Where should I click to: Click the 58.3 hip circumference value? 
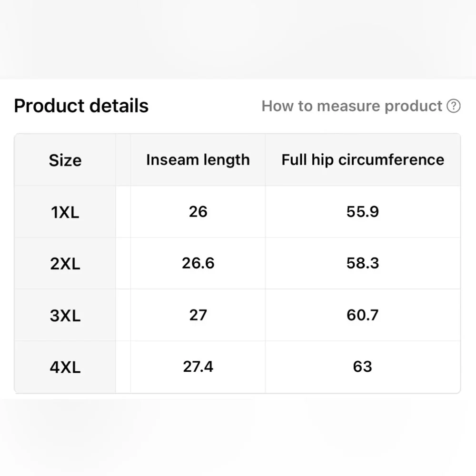363,263
